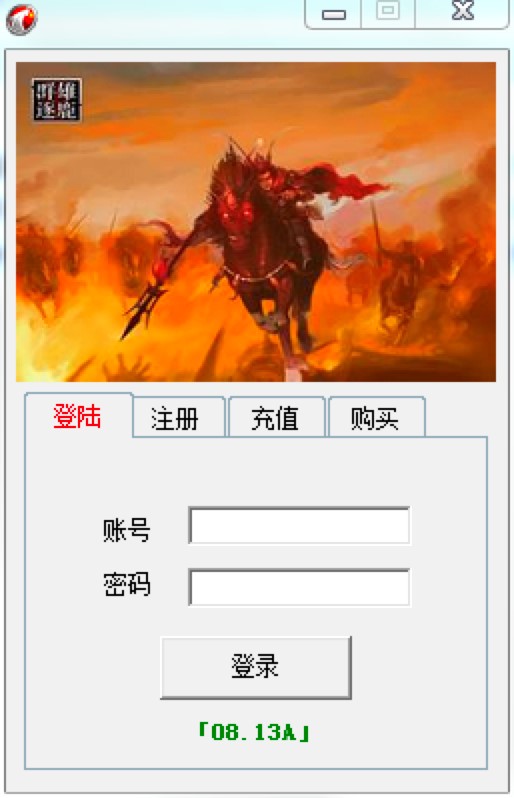Select the 充值 recharge tab

(275, 418)
